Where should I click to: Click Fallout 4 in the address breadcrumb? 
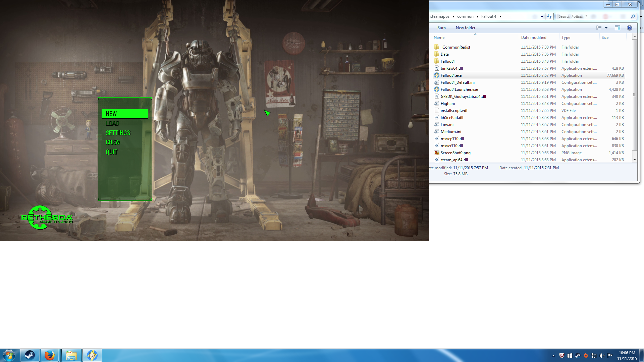[489, 16]
